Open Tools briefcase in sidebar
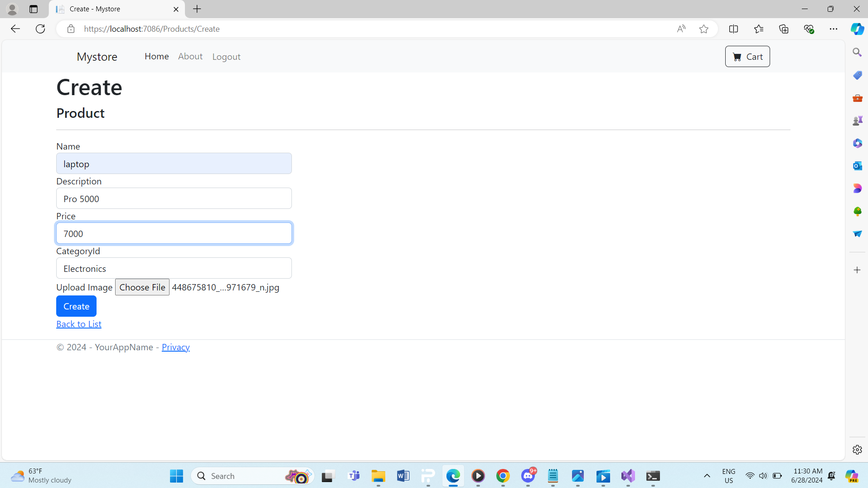 click(857, 98)
